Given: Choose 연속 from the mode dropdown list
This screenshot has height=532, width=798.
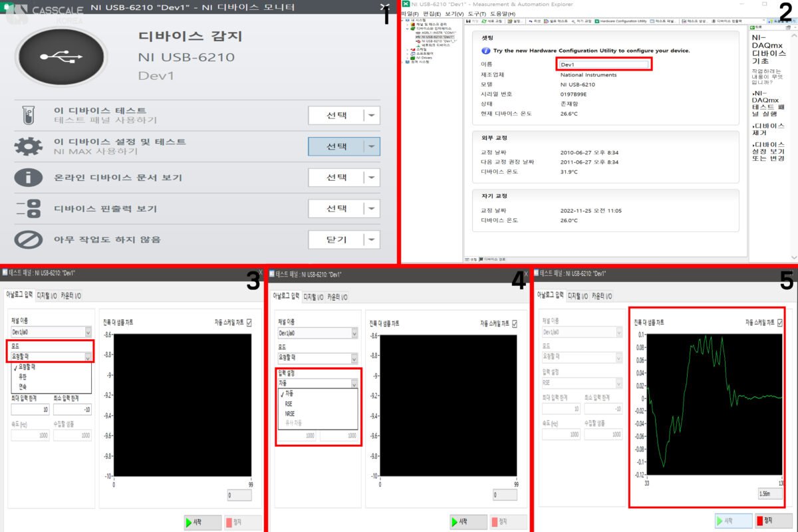Looking at the screenshot, I should tap(23, 386).
